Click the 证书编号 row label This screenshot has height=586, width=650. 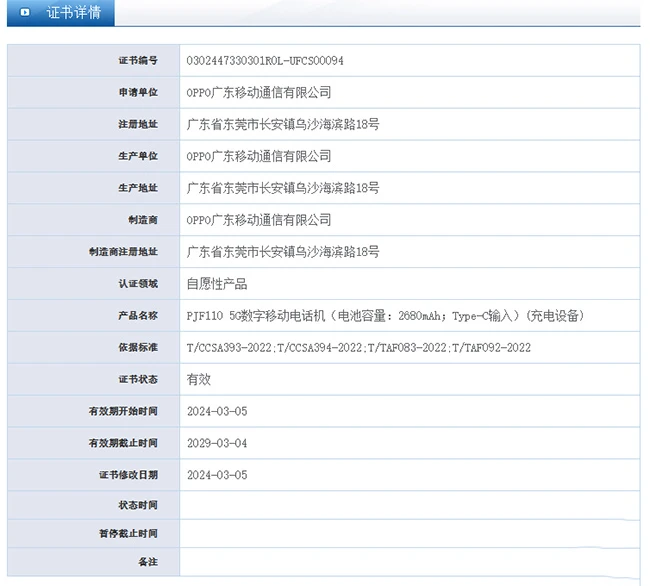tap(138, 61)
